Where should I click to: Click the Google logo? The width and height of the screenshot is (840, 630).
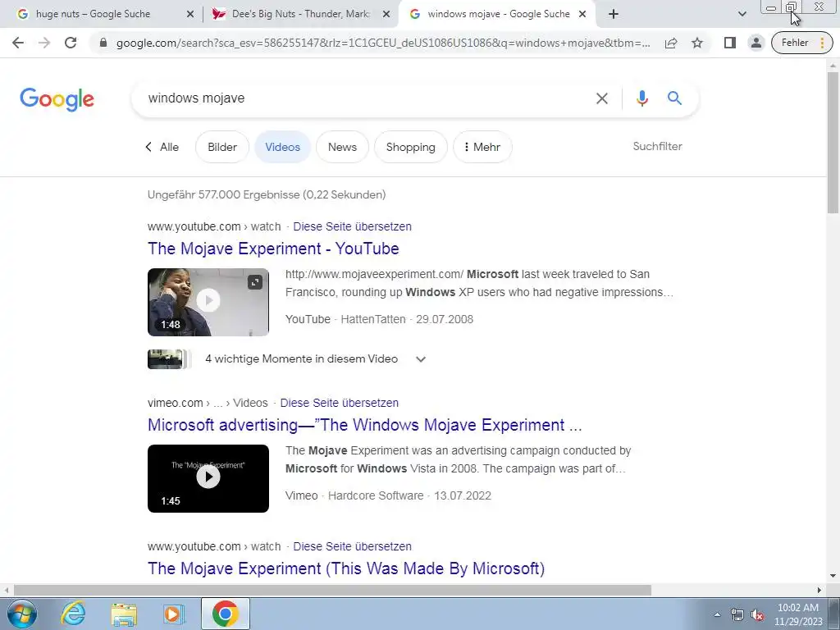pos(57,99)
